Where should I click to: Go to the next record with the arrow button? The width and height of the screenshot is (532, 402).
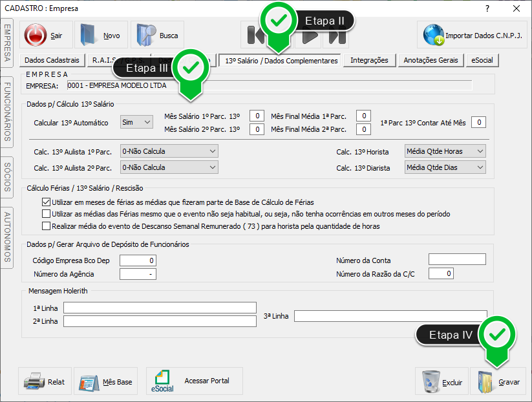pos(310,36)
